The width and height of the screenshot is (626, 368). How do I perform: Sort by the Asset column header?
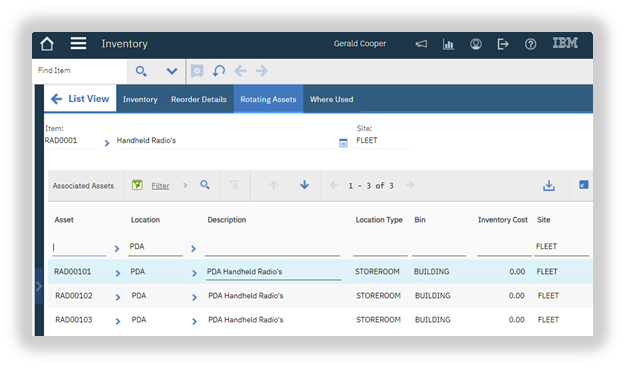(x=64, y=220)
